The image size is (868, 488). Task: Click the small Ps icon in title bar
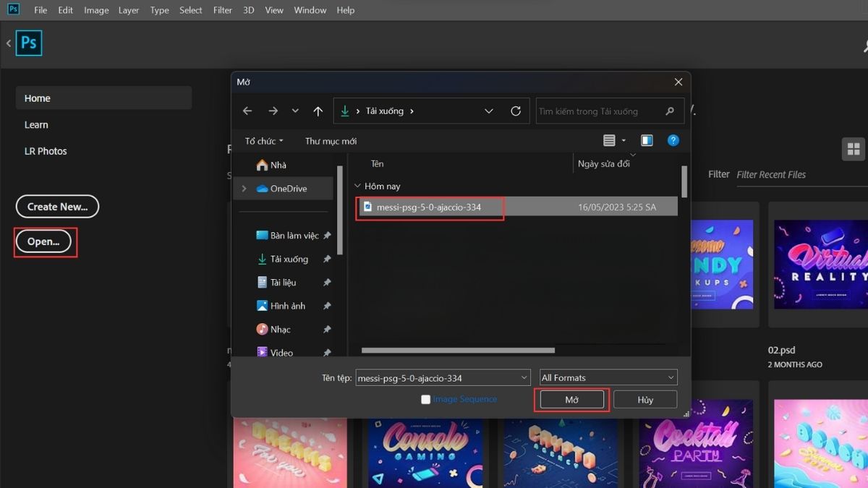(13, 9)
